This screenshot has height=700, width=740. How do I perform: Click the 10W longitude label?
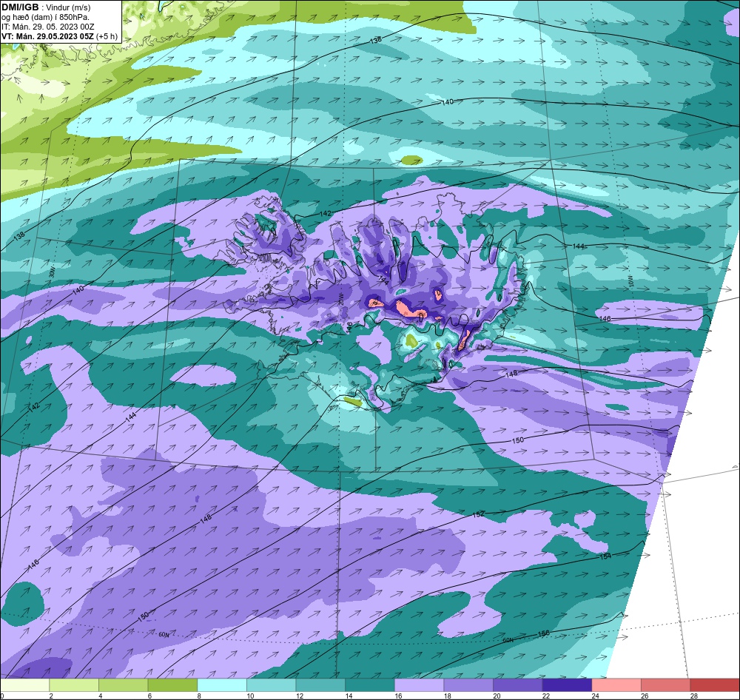click(630, 282)
